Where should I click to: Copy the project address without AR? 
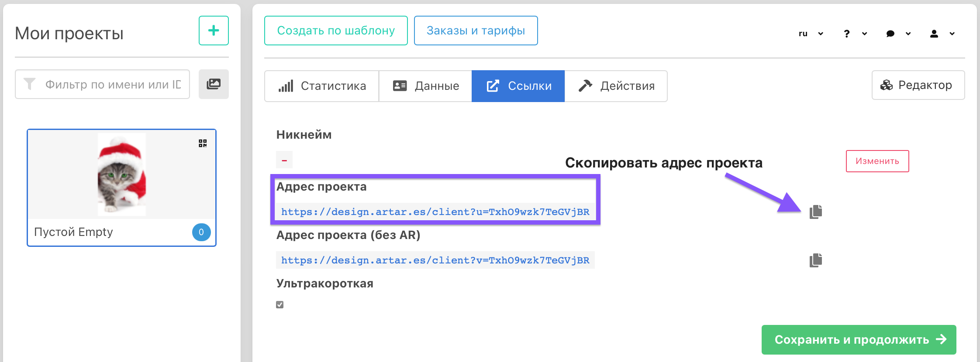tap(815, 260)
